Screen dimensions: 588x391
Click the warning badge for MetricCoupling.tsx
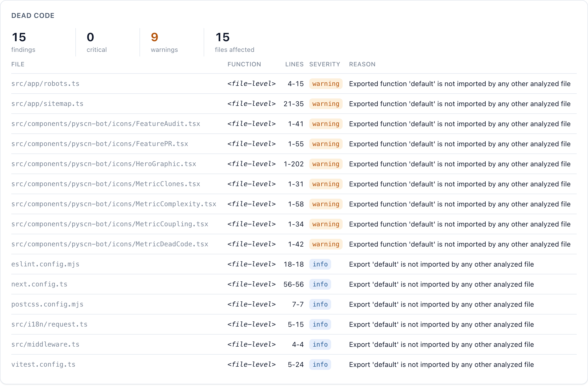(x=326, y=224)
